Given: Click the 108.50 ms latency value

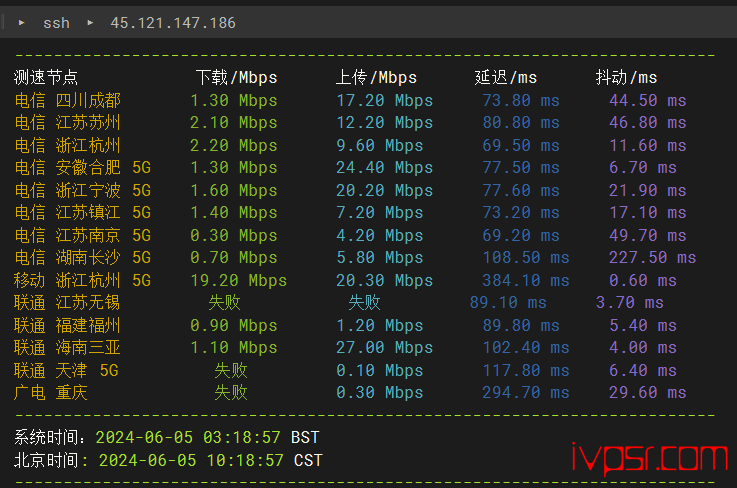Looking at the screenshot, I should [x=526, y=258].
